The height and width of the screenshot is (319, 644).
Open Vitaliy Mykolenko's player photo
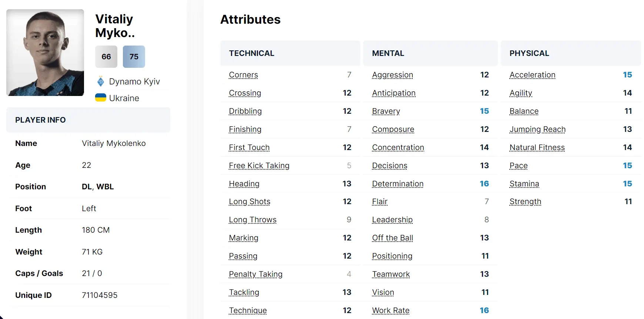[x=45, y=53]
